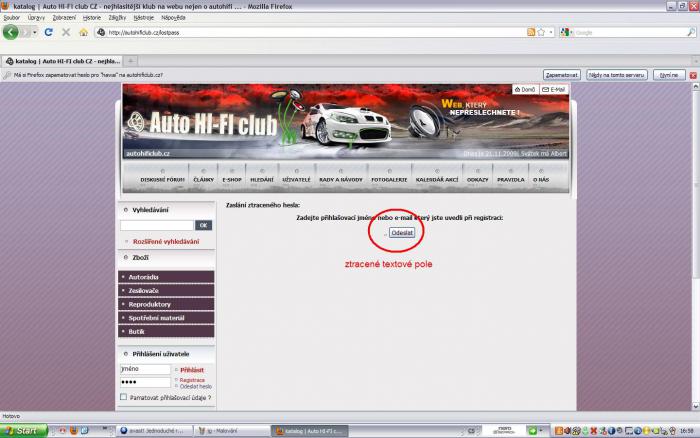This screenshot has height=438, width=700.
Task: Open Odkazy in site navigation
Action: click(x=477, y=177)
